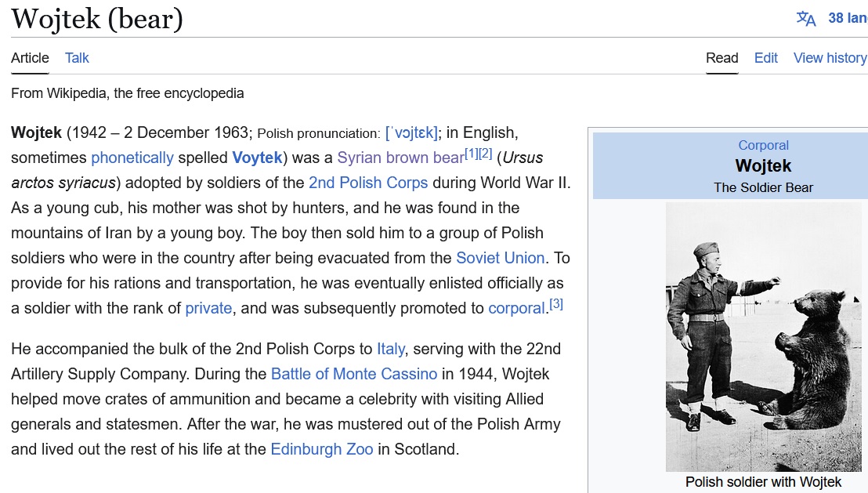Open the corporal link in the paragraph
Viewport: 868px width, 493px height.
tap(516, 308)
